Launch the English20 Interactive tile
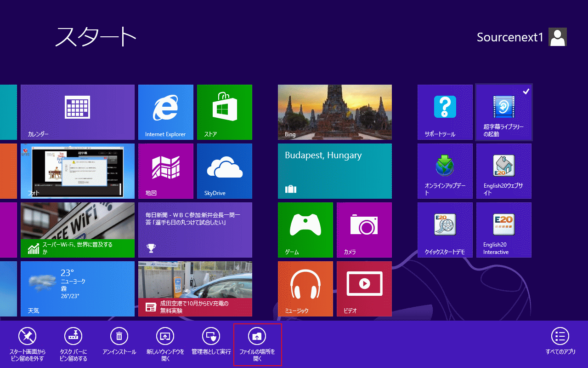Viewport: 588px width, 368px height. point(504,230)
